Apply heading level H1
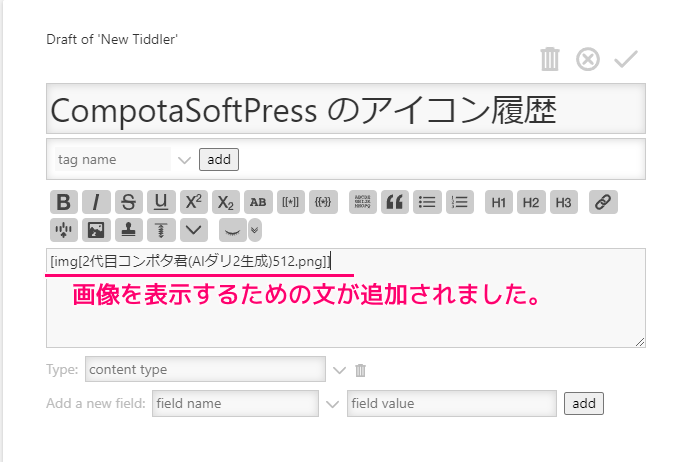The width and height of the screenshot is (688, 462). pyautogui.click(x=498, y=202)
